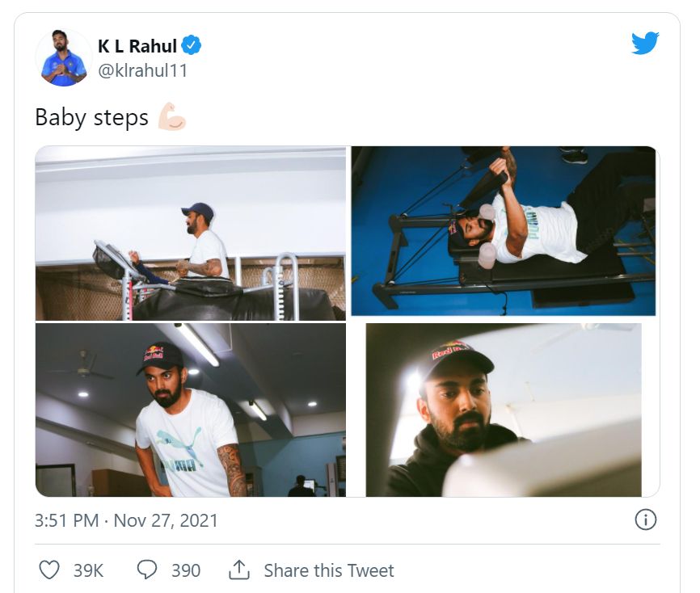700x593 pixels.
Task: Click the verified blue checkmark badge
Action: [190, 46]
